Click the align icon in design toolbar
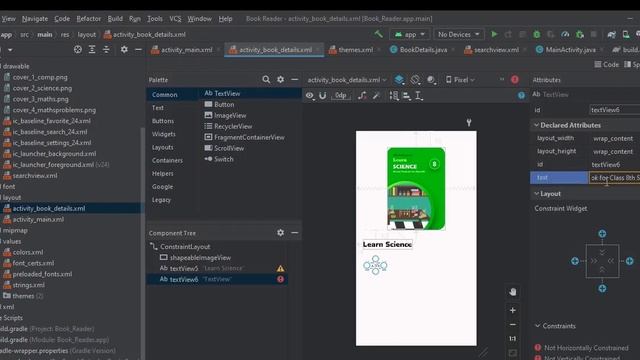Image resolution: width=640 pixels, height=360 pixels. (x=407, y=96)
